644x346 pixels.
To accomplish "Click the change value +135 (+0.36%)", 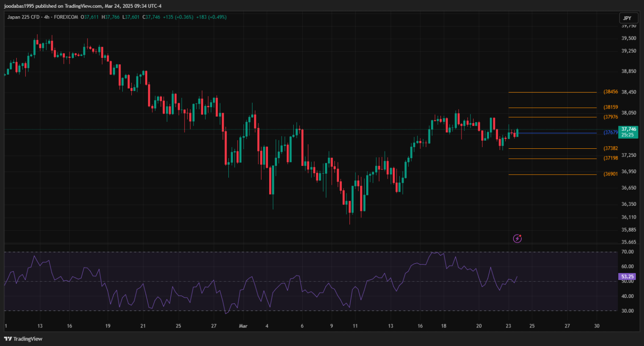I will (x=179, y=17).
